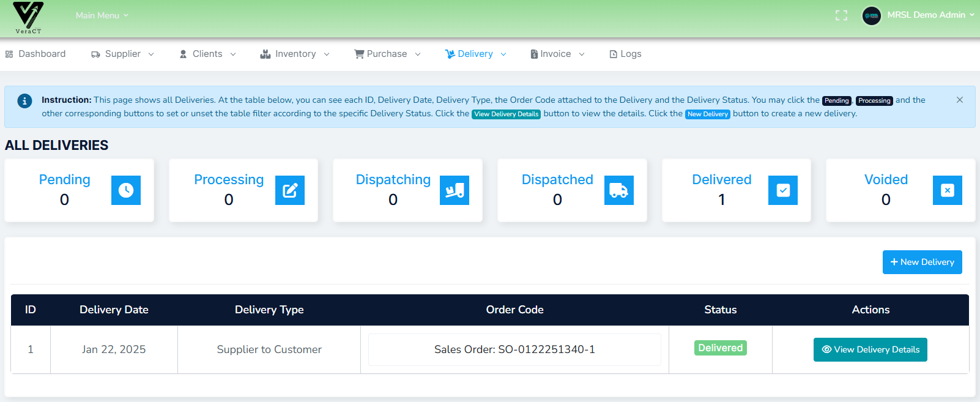Filter deliveries by Delivered card
The image size is (980, 402).
tap(737, 190)
